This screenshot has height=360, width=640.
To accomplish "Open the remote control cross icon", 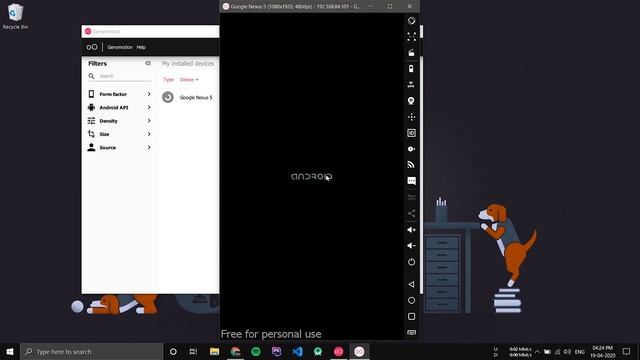I will pyautogui.click(x=411, y=117).
